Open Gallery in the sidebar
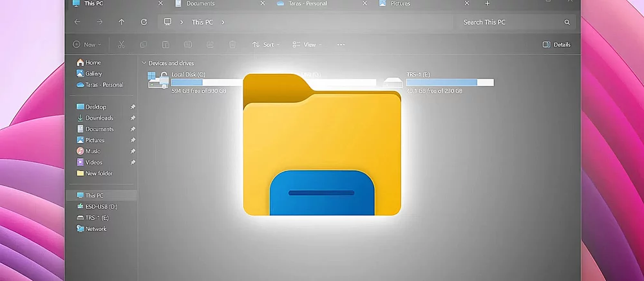The width and height of the screenshot is (644, 281). (x=89, y=73)
